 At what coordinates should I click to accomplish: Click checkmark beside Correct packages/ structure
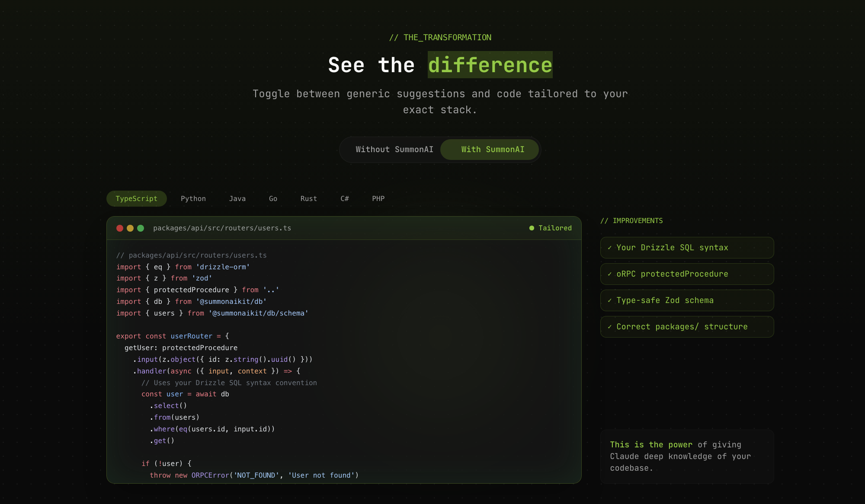(x=610, y=327)
